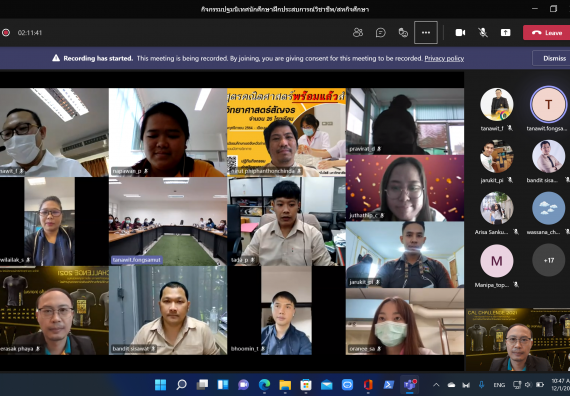The image size is (570, 396).
Task: Leave the meeting with the red button
Action: point(546,33)
